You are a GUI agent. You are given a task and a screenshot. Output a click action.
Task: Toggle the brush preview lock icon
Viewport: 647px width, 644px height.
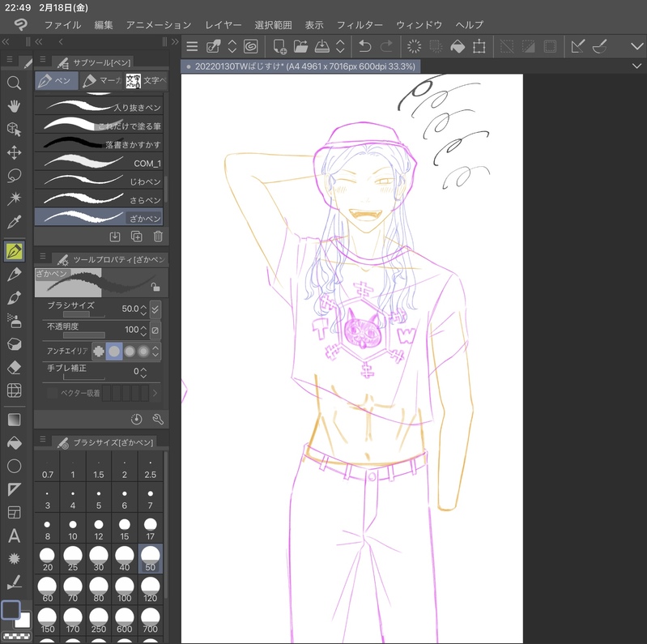pos(155,287)
